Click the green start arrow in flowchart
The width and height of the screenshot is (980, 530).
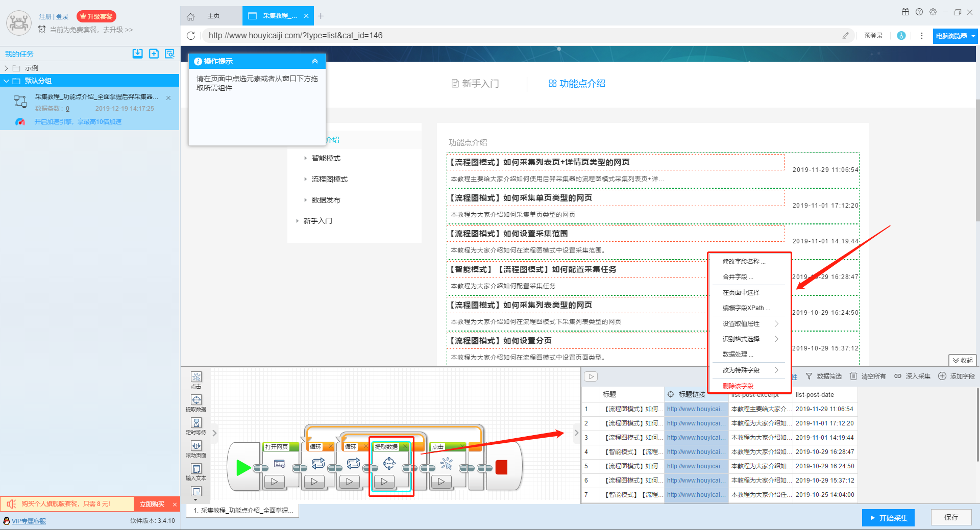243,467
